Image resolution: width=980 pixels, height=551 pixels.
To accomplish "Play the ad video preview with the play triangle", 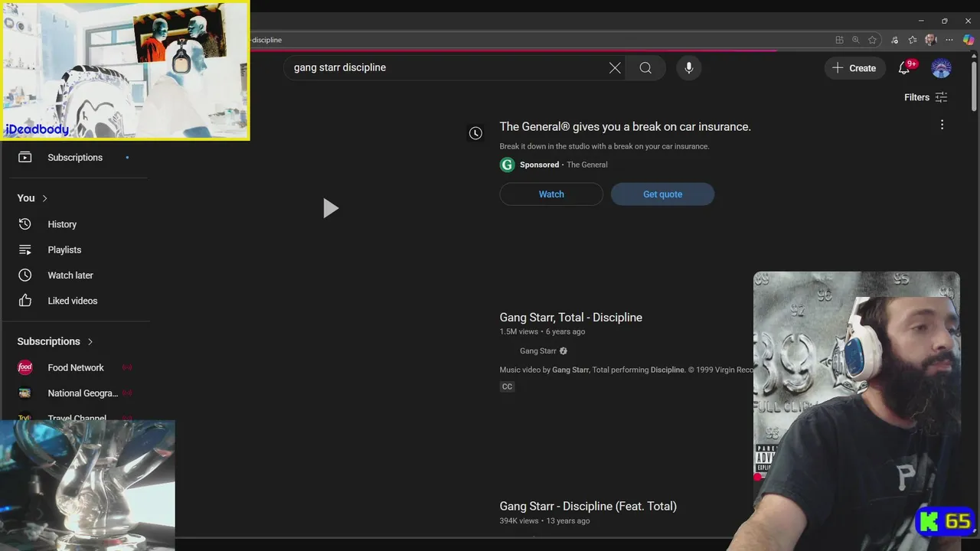I will click(x=330, y=208).
